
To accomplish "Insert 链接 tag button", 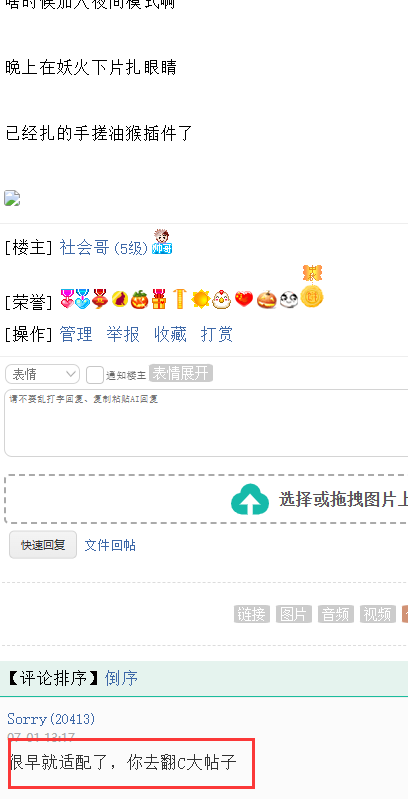I will click(x=252, y=614).
